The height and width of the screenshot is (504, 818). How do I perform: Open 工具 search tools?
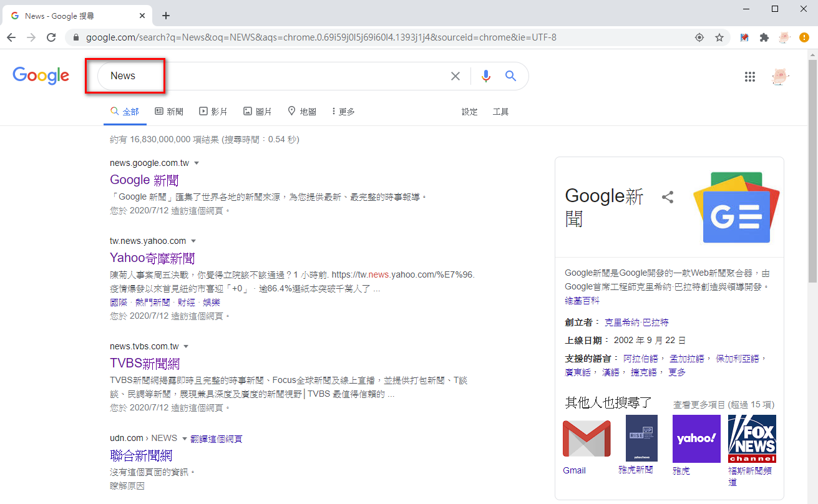click(500, 112)
